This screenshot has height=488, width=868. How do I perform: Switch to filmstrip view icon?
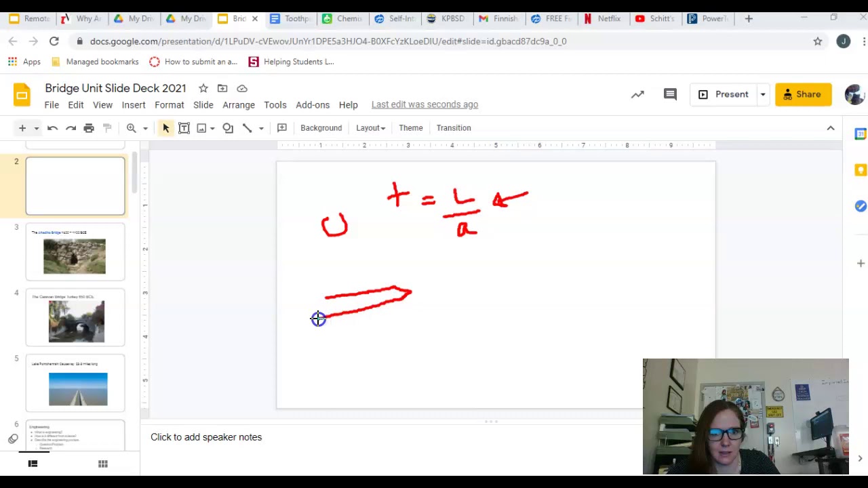pos(33,464)
